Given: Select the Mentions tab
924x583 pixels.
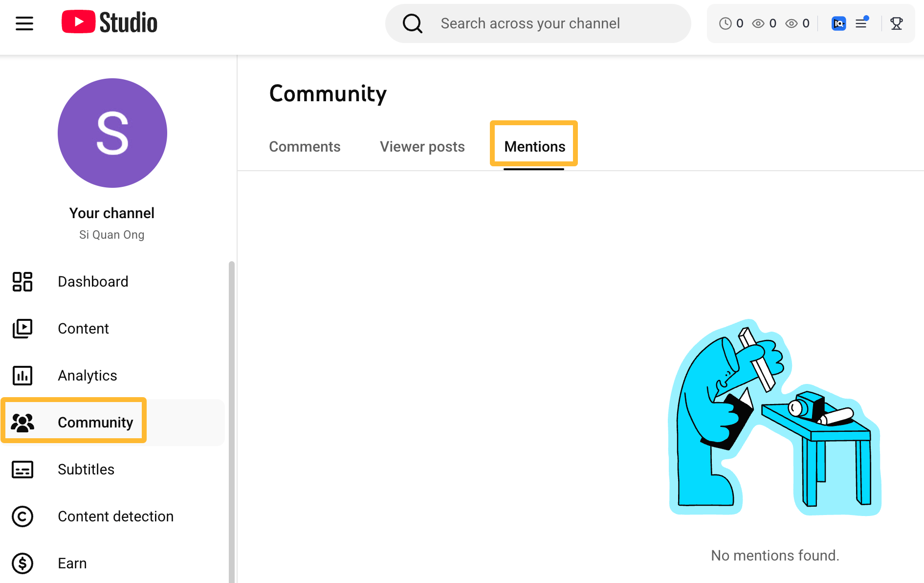Looking at the screenshot, I should [x=534, y=145].
